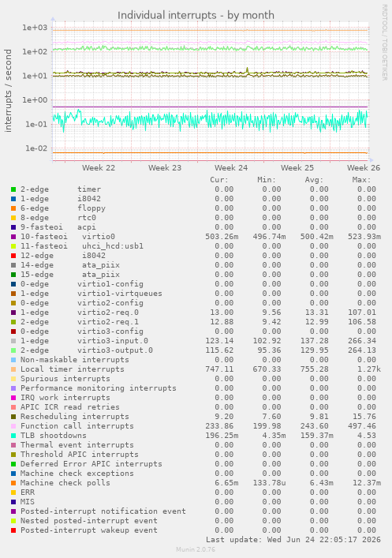Screen dimensions: 392x558
Task: Click the graph title Individual interrupts - by month
Action: tap(196, 15)
